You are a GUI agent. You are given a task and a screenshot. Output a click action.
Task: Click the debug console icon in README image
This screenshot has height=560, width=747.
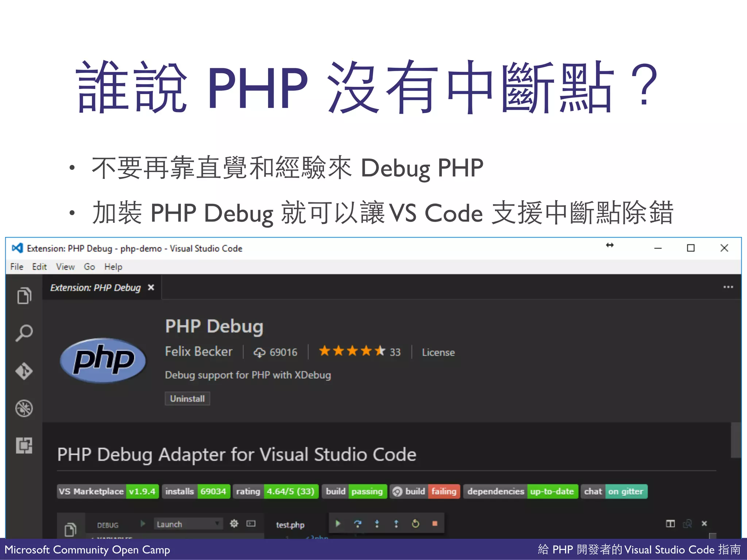click(251, 524)
